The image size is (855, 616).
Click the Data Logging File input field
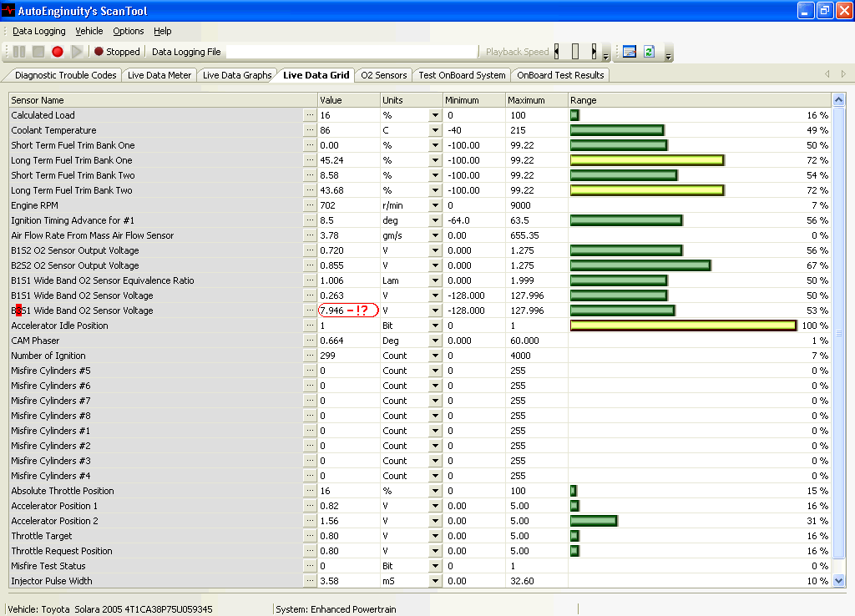click(x=351, y=52)
